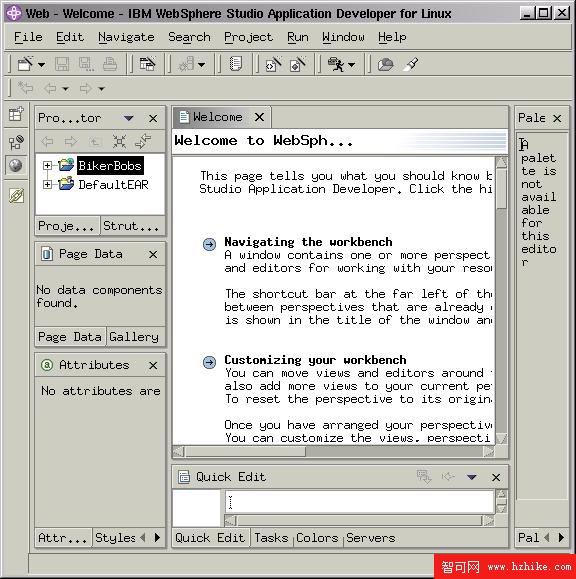Select the Resource perspective shortcut icon
The image size is (576, 579).
16,143
